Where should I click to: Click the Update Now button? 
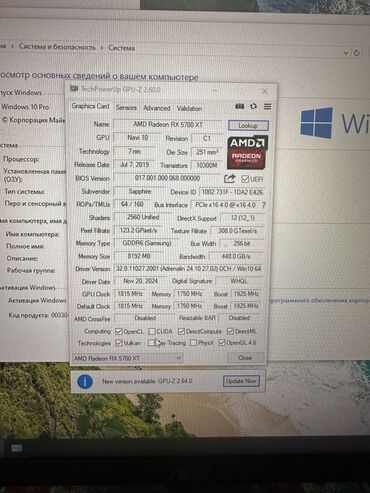[241, 381]
